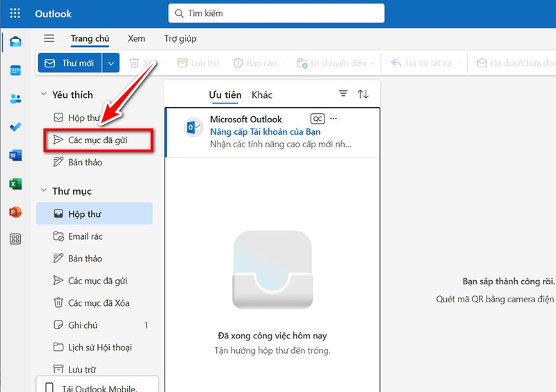Open the Email rác folder
The image size is (556, 392).
(95, 236)
